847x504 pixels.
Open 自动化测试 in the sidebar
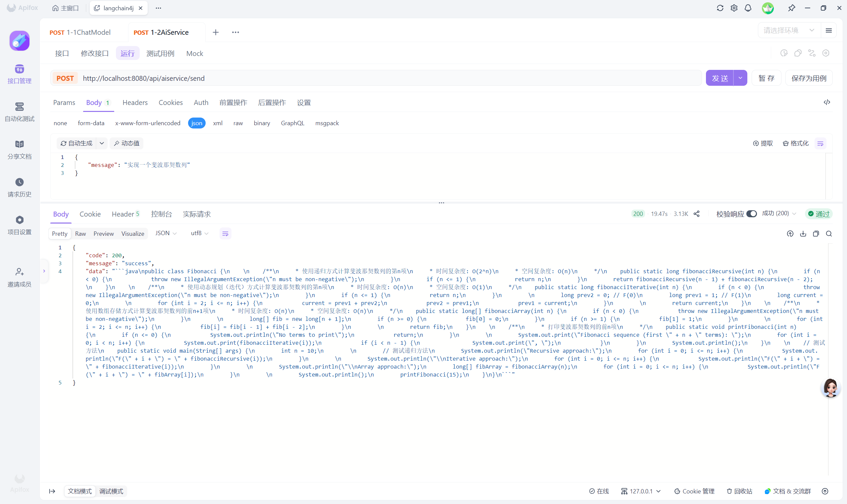tap(19, 112)
